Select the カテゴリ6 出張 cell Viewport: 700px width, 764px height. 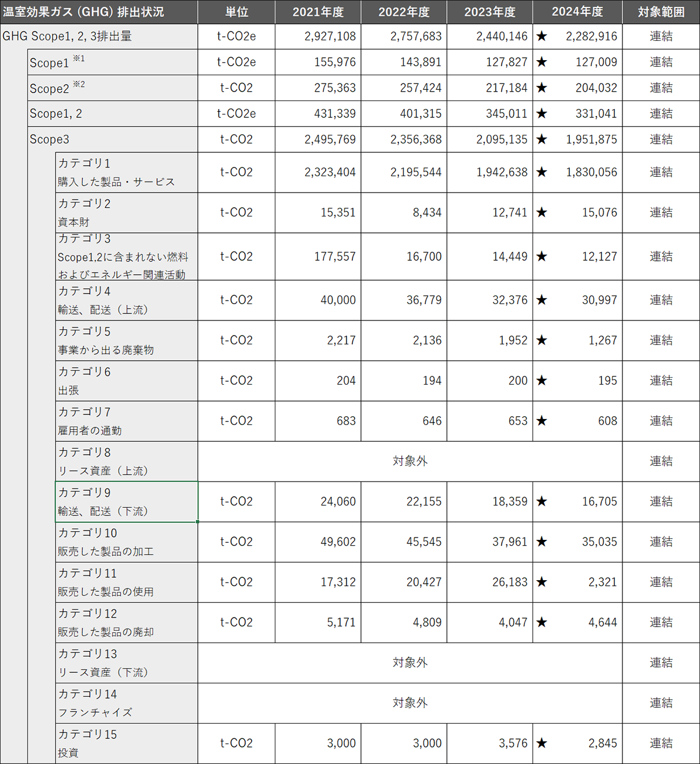pyautogui.click(x=127, y=381)
